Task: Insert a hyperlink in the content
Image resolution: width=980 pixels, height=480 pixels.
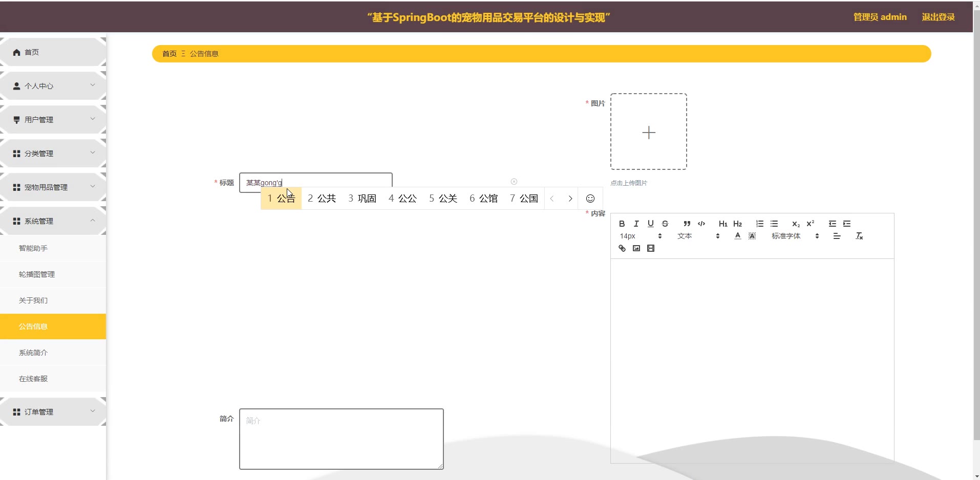Action: (622, 248)
